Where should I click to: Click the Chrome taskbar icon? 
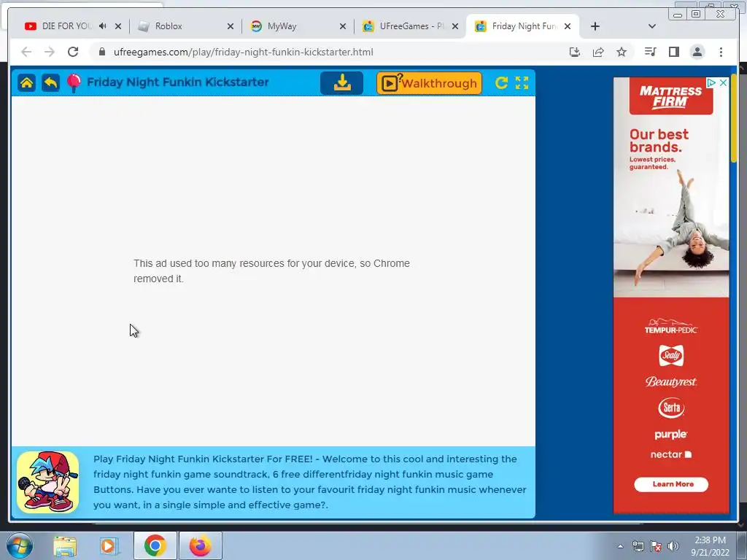tap(155, 545)
